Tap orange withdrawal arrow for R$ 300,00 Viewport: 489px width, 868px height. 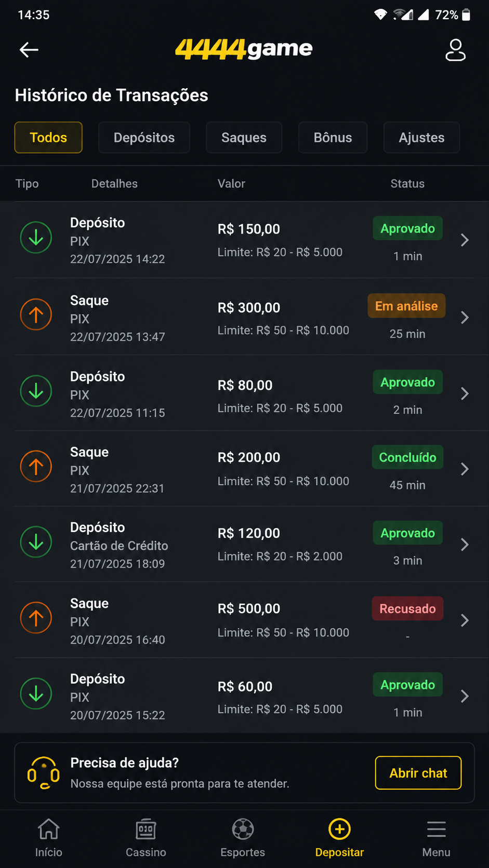click(36, 315)
